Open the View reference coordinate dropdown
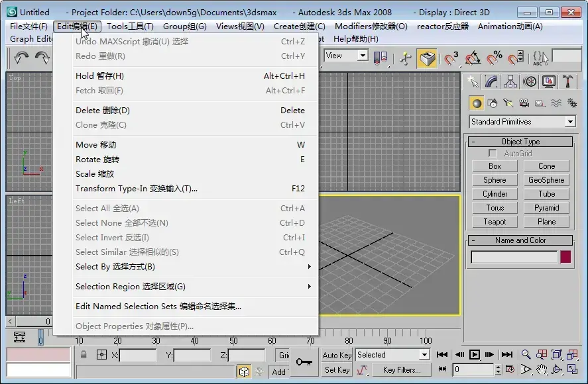This screenshot has width=588, height=384. [346, 56]
